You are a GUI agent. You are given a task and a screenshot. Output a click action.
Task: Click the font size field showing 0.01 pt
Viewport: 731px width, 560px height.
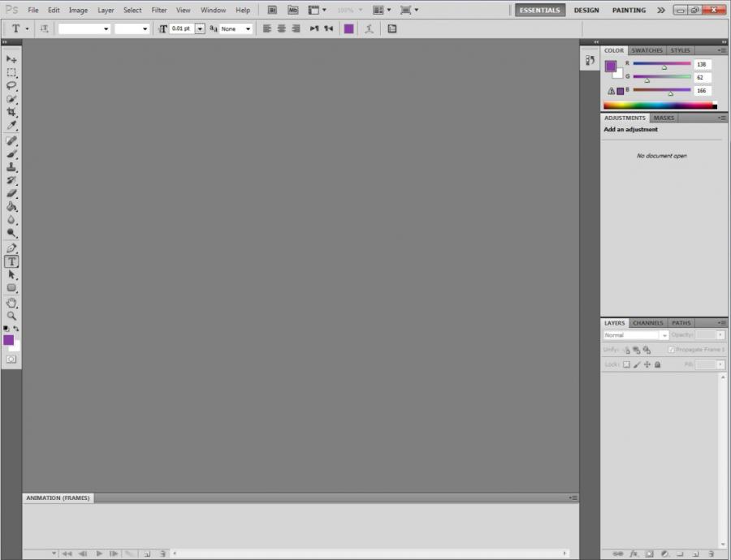(182, 29)
